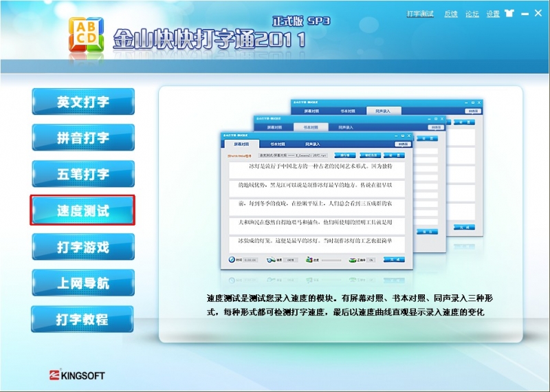Screen dimensions: 550x392
Task: Select the 五笔打字 module
Action: tap(83, 174)
